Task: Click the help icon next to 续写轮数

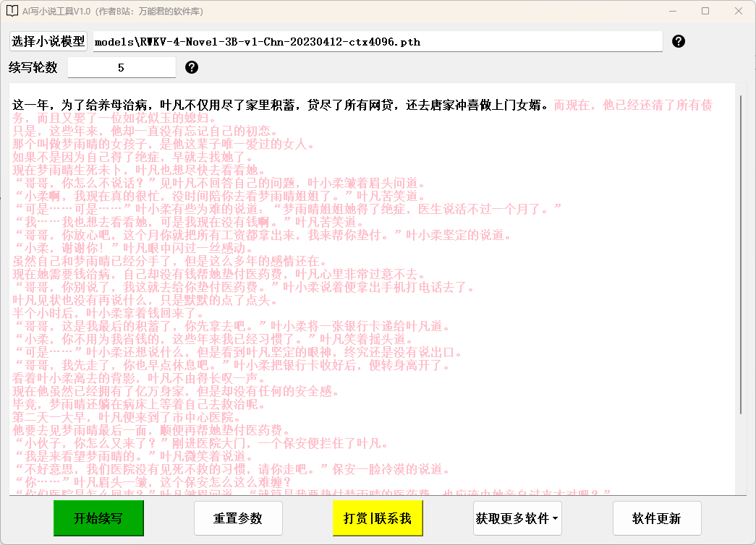Action: click(192, 67)
